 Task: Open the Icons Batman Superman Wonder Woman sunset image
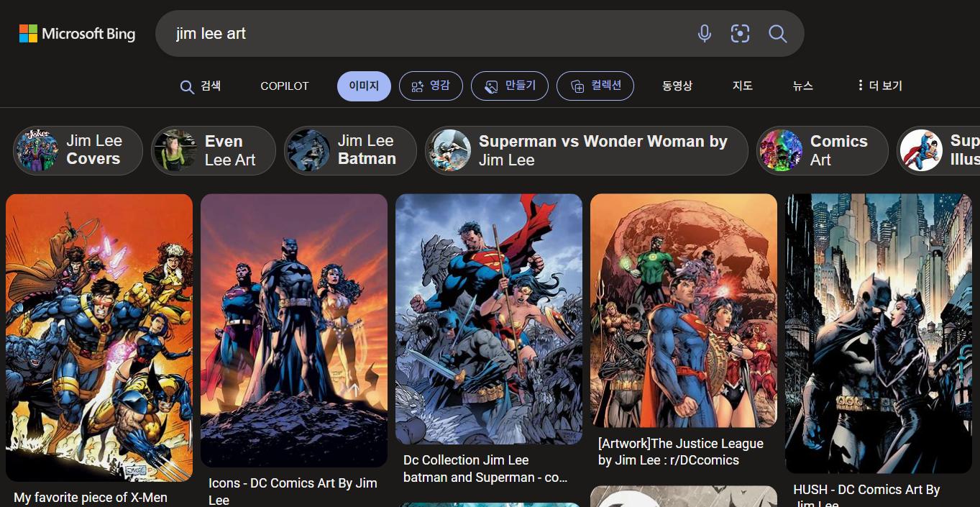[x=294, y=330]
